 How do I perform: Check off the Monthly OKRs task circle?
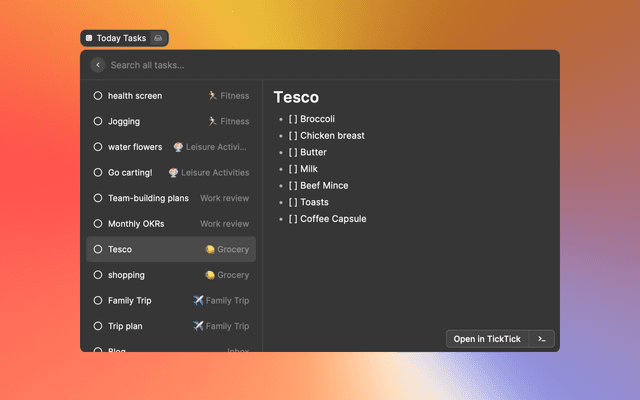[97, 224]
